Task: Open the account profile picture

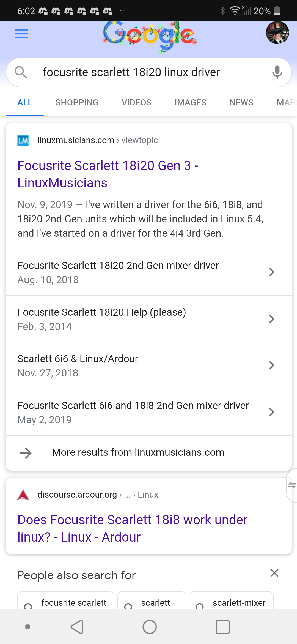Action: pos(277,32)
